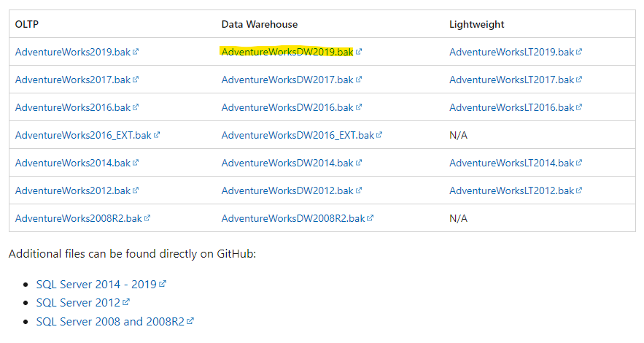Click external-link icon beside AdventureWorksDW2017.bak
The width and height of the screenshot is (644, 343).
pyautogui.click(x=359, y=80)
